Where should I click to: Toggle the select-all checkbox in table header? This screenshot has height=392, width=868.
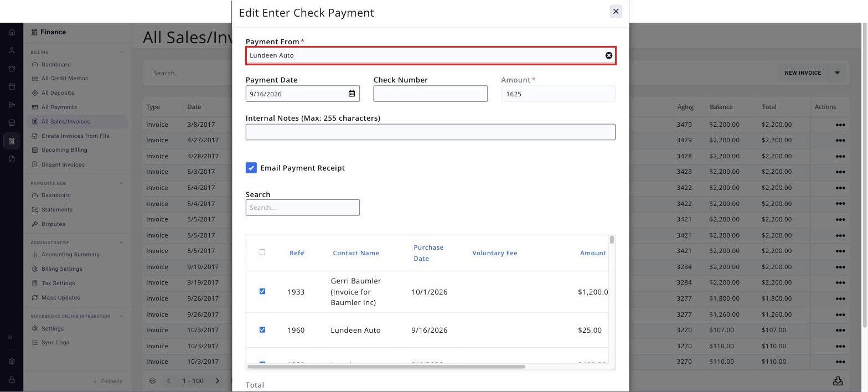tap(262, 252)
